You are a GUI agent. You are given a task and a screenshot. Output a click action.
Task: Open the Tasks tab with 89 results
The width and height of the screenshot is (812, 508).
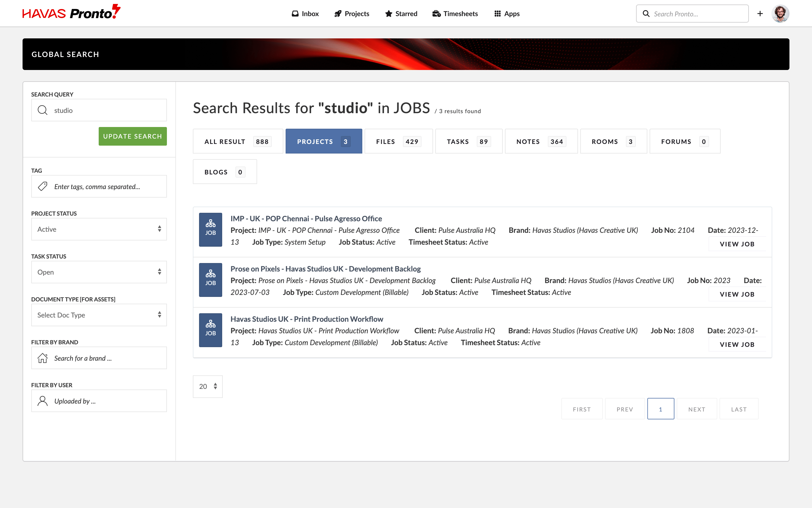pos(469,141)
